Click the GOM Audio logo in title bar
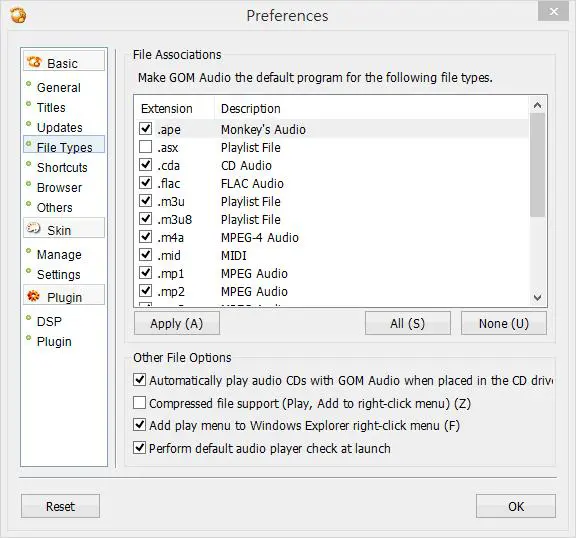Screen dimensions: 576x538 18,15
